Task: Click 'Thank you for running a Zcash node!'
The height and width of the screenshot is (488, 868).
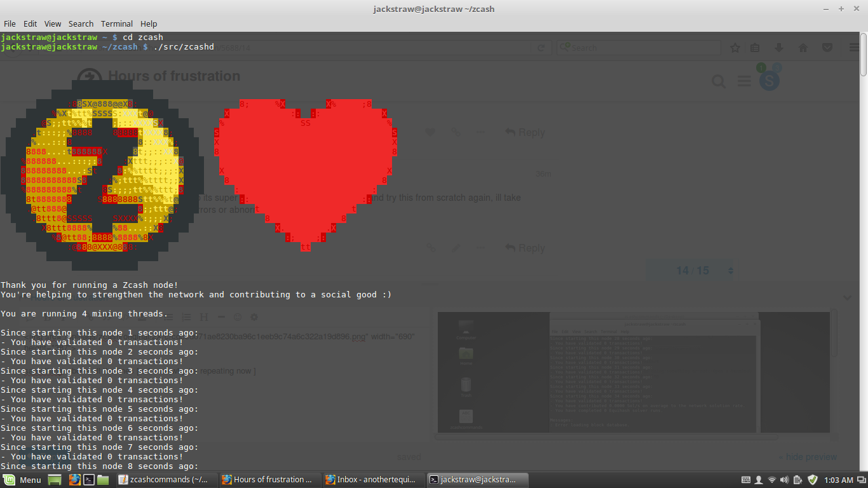Action: pyautogui.click(x=90, y=285)
